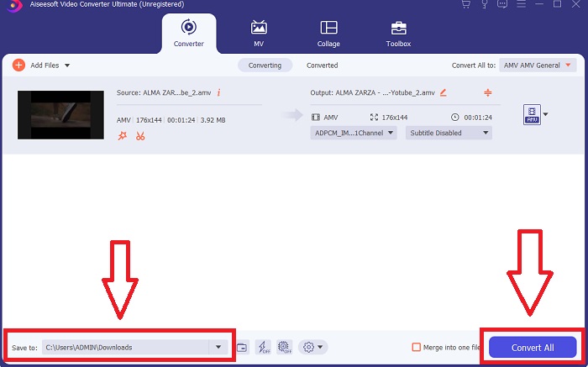
Task: Click the video thumbnail preview
Action: point(60,115)
